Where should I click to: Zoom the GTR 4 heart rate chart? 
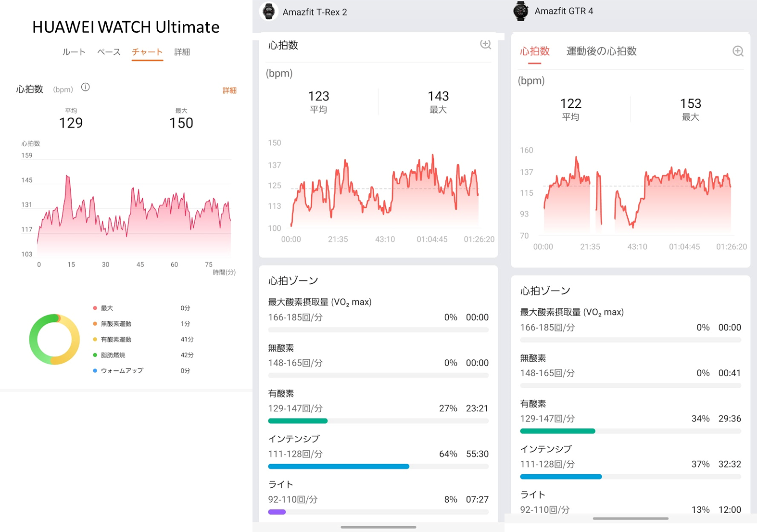tap(738, 51)
